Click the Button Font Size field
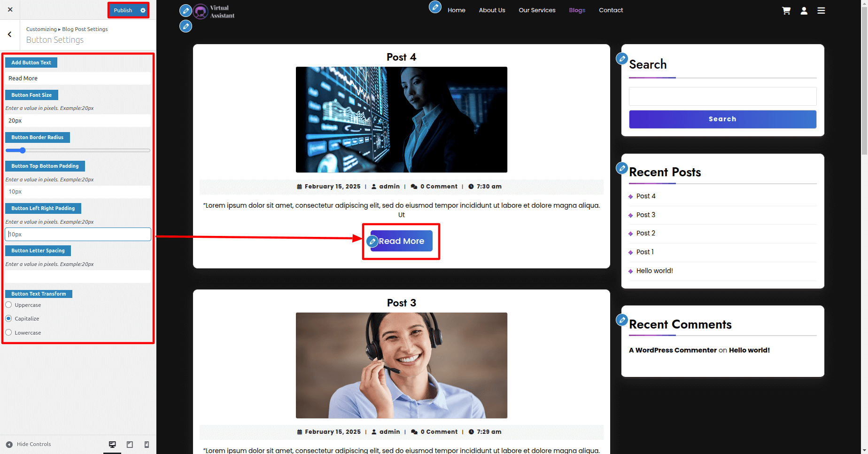 [x=78, y=121]
